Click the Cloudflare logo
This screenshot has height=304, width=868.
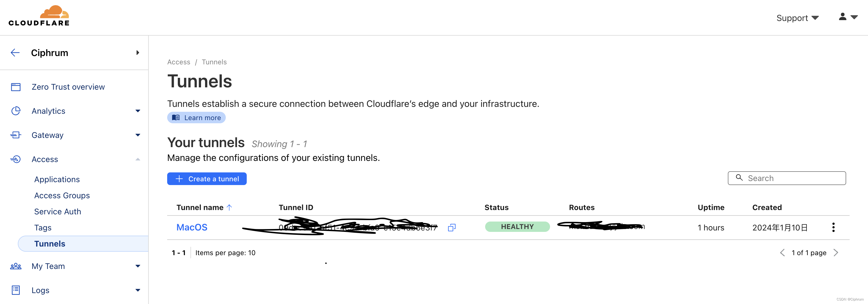[39, 15]
